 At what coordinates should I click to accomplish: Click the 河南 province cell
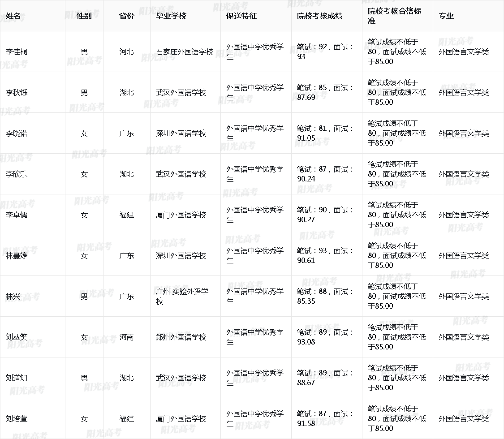[x=126, y=337]
